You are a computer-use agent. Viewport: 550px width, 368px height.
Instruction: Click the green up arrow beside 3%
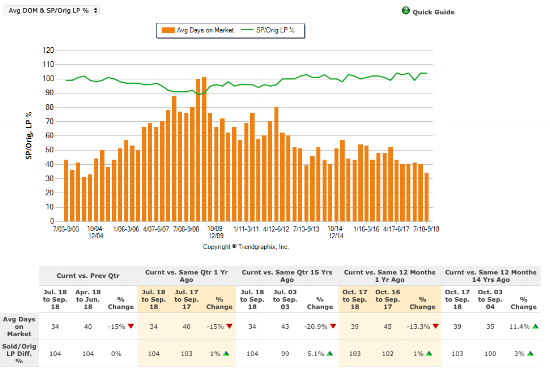(x=530, y=354)
